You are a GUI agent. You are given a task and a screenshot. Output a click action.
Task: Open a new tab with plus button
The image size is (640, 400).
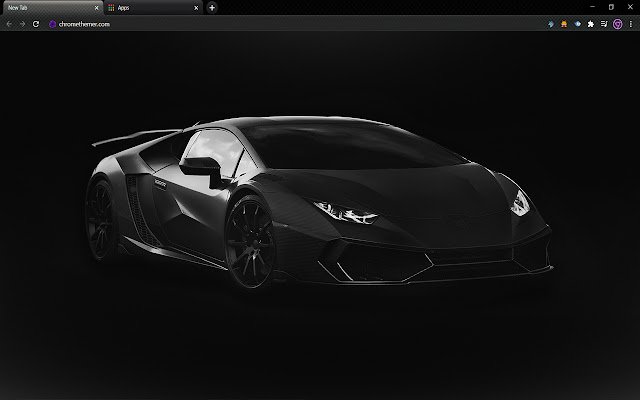212,7
